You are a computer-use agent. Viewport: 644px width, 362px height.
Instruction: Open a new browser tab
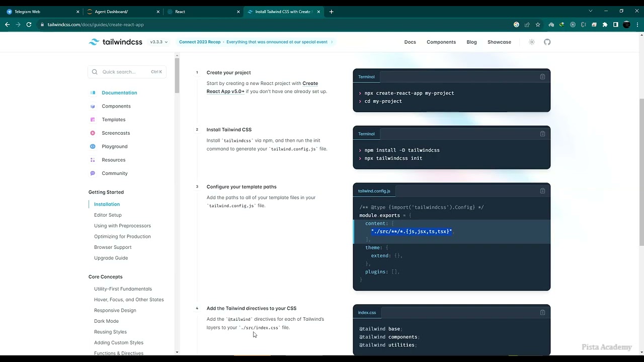pos(331,12)
